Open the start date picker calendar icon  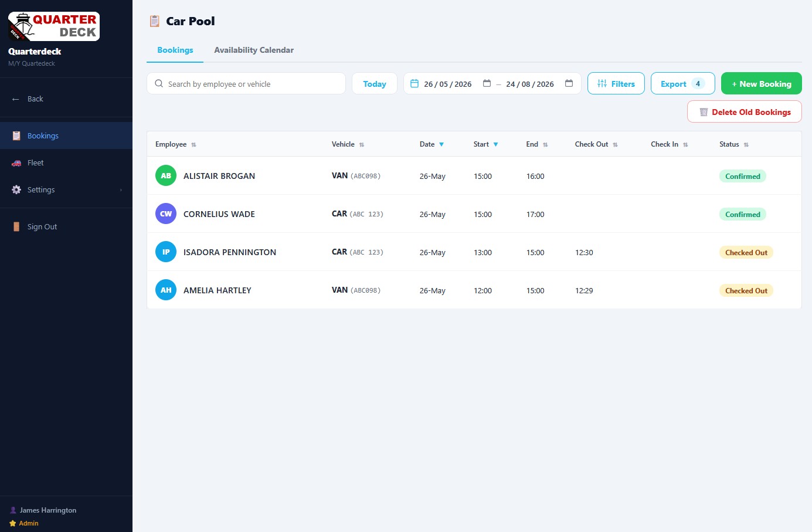(487, 83)
